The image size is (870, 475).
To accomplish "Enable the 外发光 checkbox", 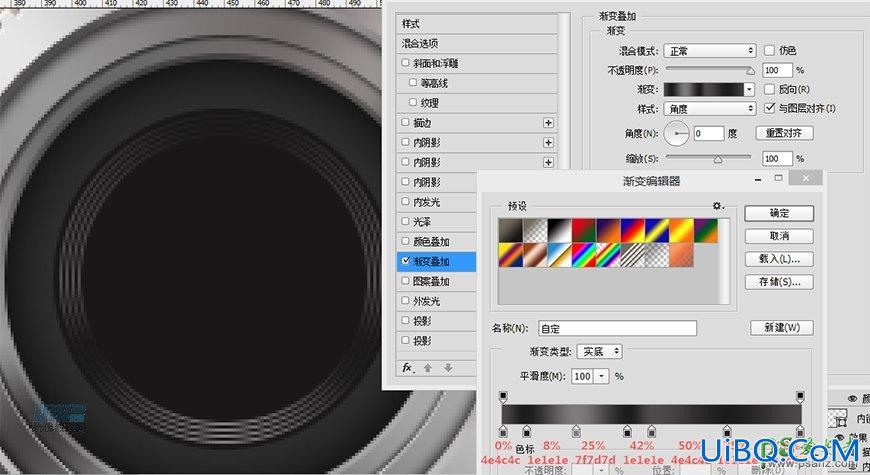I will [405, 300].
